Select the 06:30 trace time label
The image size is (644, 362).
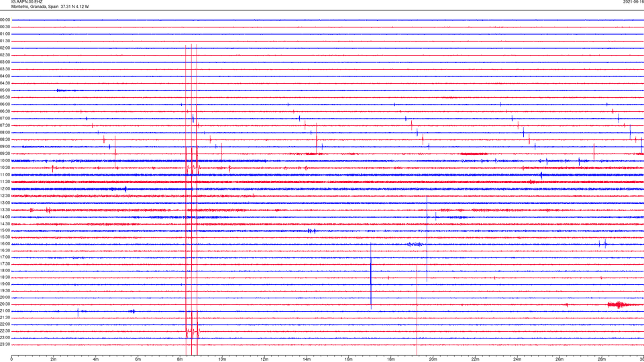point(5,111)
